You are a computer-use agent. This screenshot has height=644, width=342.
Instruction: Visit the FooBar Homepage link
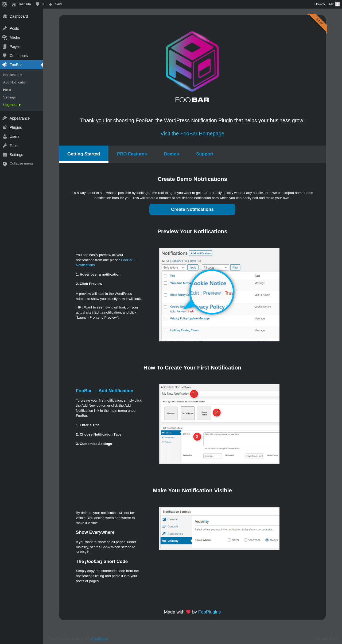(192, 134)
